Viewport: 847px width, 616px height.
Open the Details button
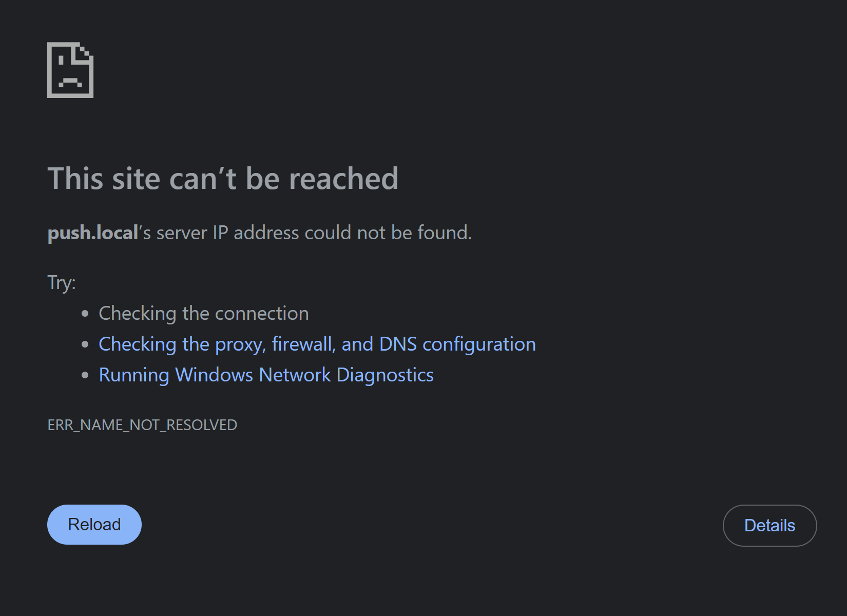pyautogui.click(x=769, y=526)
